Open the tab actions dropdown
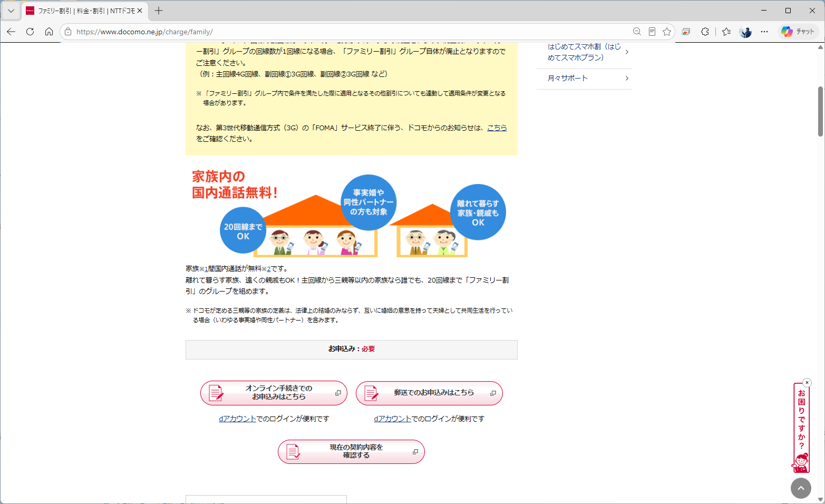This screenshot has height=504, width=825. click(11, 11)
